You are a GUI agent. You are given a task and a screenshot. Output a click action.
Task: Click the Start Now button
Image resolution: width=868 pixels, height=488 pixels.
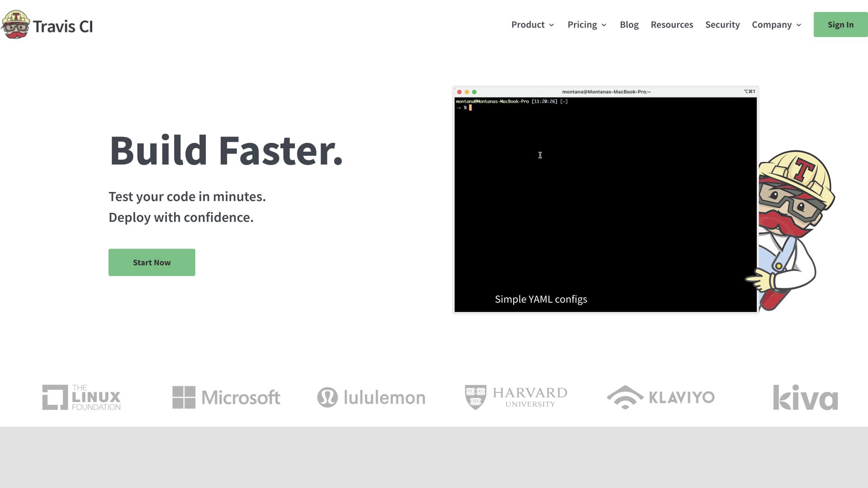click(152, 263)
